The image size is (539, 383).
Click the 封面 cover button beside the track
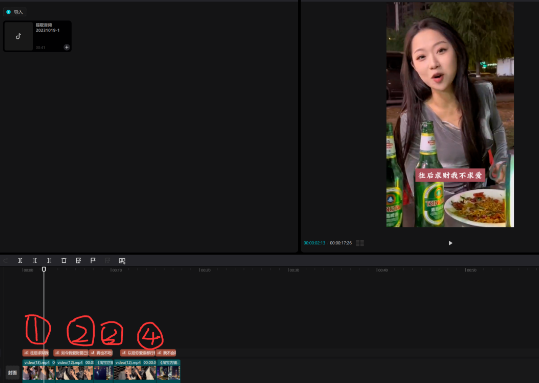pyautogui.click(x=12, y=373)
